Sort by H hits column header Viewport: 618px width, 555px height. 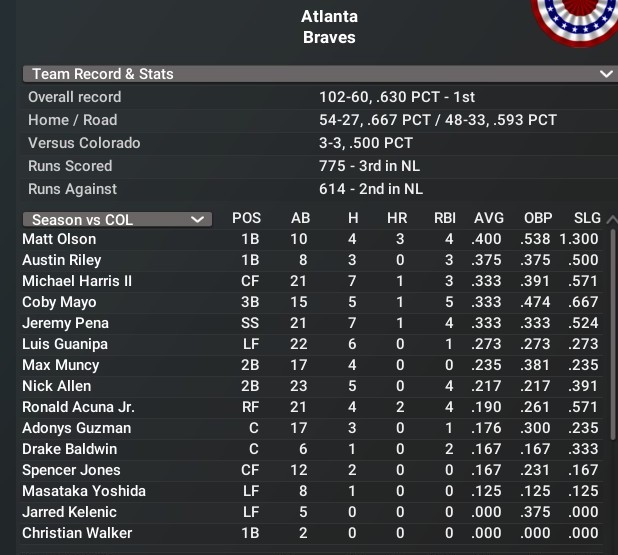point(352,219)
